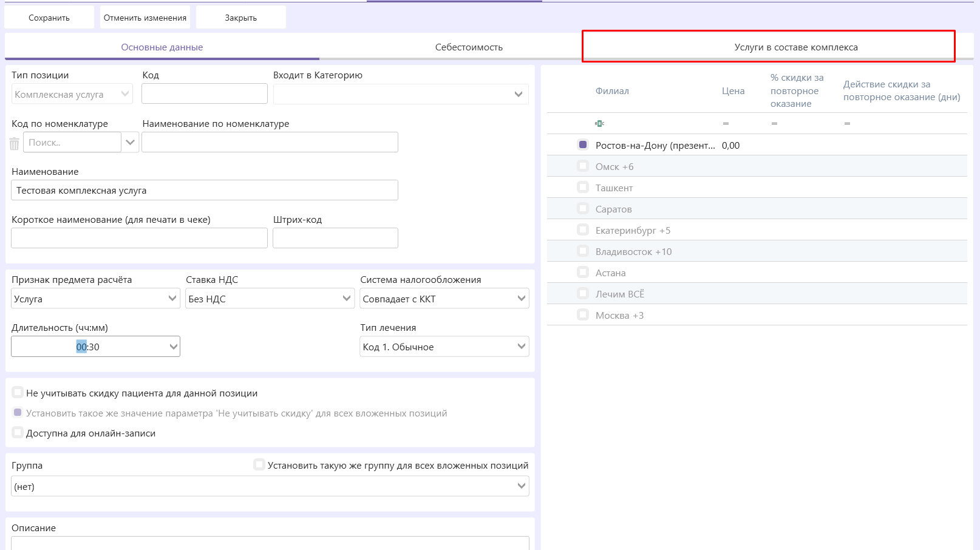Image resolution: width=980 pixels, height=550 pixels.
Task: Click equals filter icon under % скидки column
Action: [x=774, y=123]
